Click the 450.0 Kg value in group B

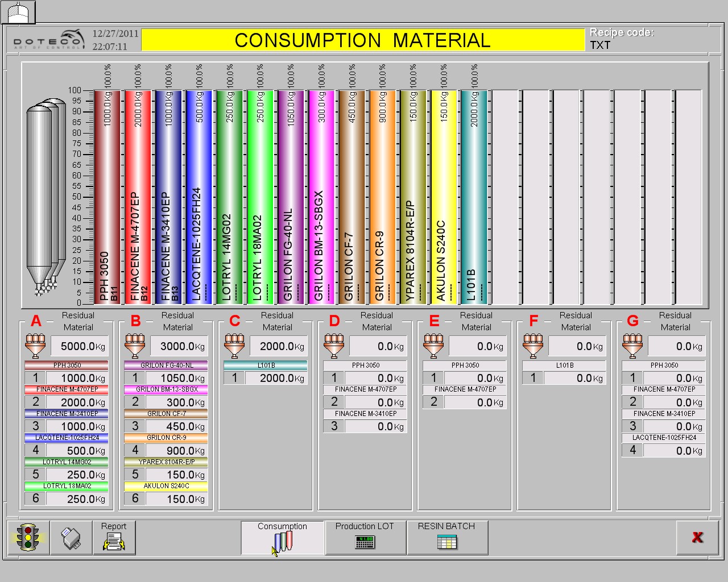click(x=177, y=426)
